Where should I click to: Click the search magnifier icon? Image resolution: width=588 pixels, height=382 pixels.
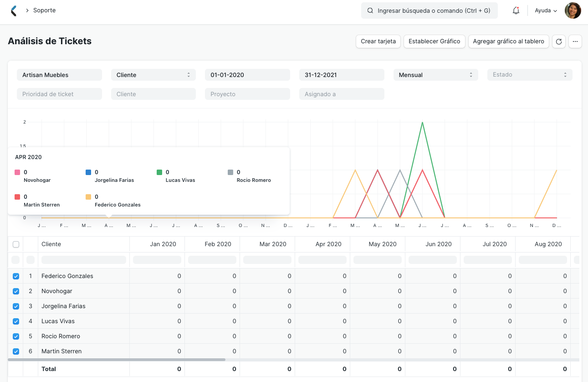[370, 10]
